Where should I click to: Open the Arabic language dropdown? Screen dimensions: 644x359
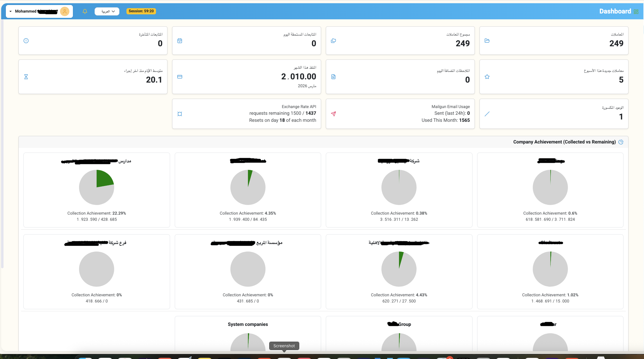(107, 11)
